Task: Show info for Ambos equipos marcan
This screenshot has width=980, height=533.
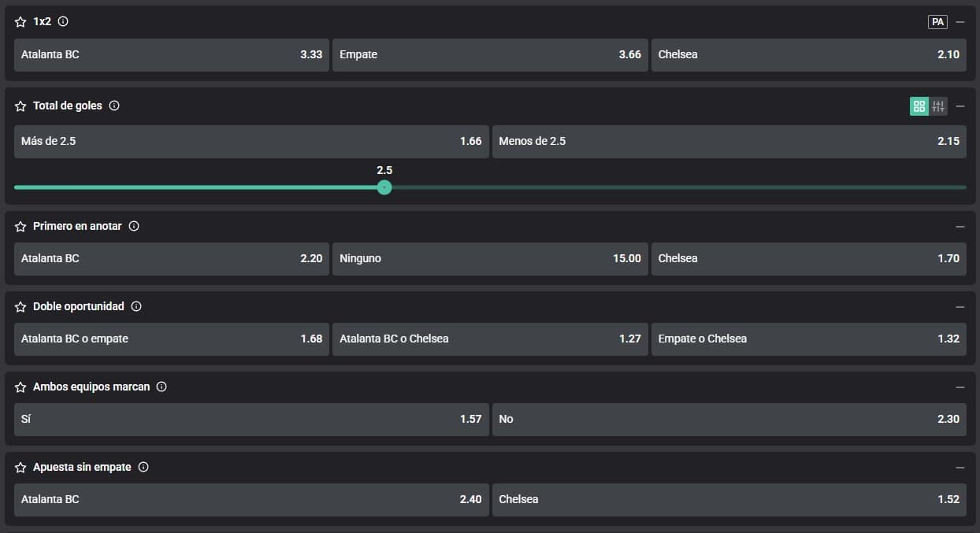Action: 161,387
